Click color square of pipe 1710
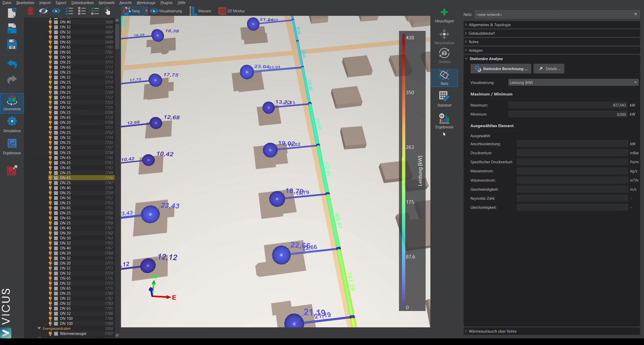 [56, 57]
